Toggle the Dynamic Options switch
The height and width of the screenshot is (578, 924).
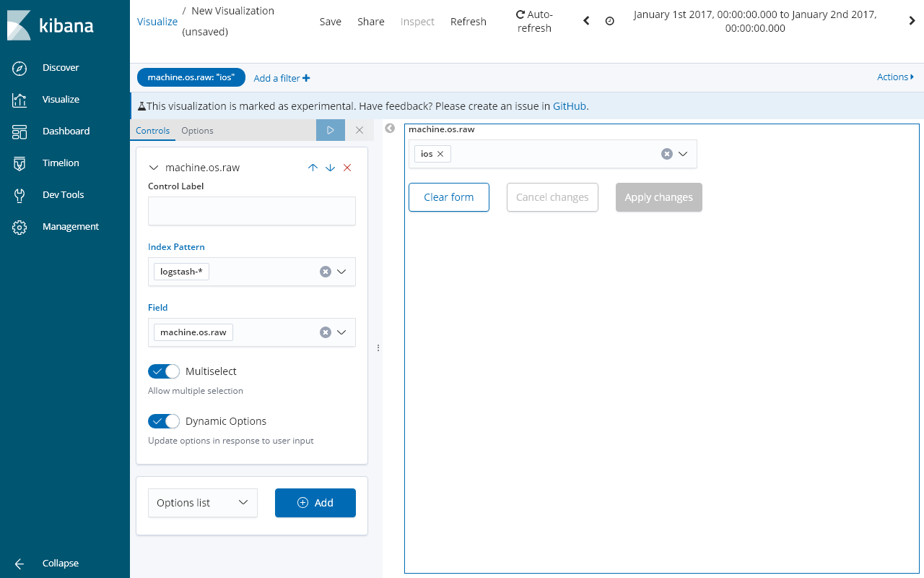pos(164,421)
